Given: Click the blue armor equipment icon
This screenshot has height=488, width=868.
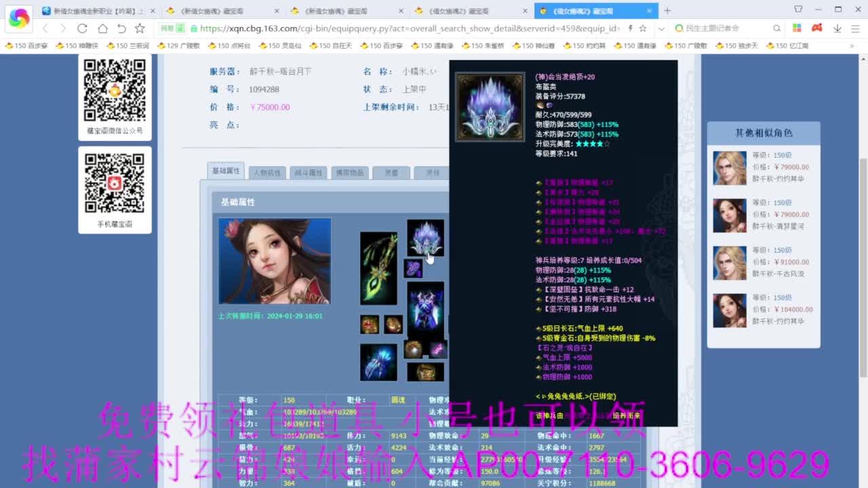Looking at the screenshot, I should click(x=426, y=309).
